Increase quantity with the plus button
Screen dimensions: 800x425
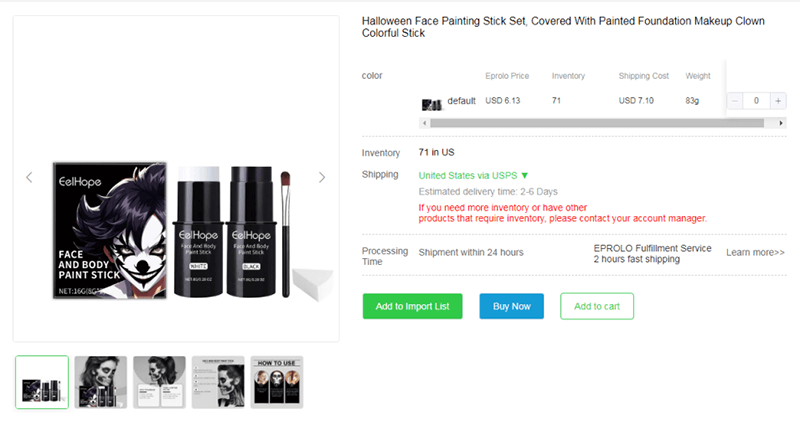pyautogui.click(x=778, y=101)
